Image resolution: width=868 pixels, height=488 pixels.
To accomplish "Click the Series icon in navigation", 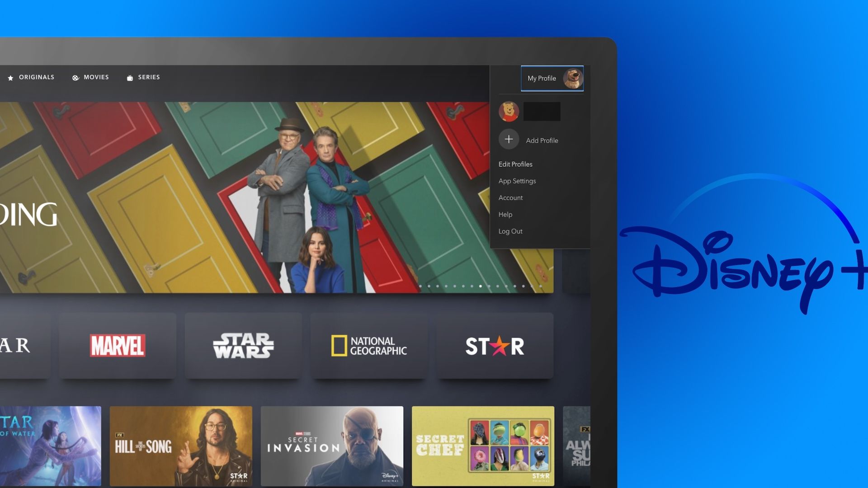I will 130,77.
